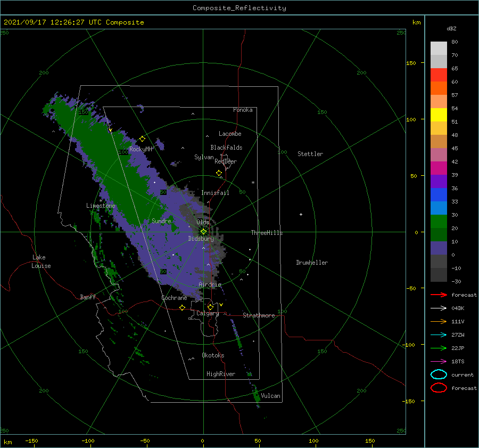Click the Innisfail city label
This screenshot has width=479, height=448.
coord(215,193)
